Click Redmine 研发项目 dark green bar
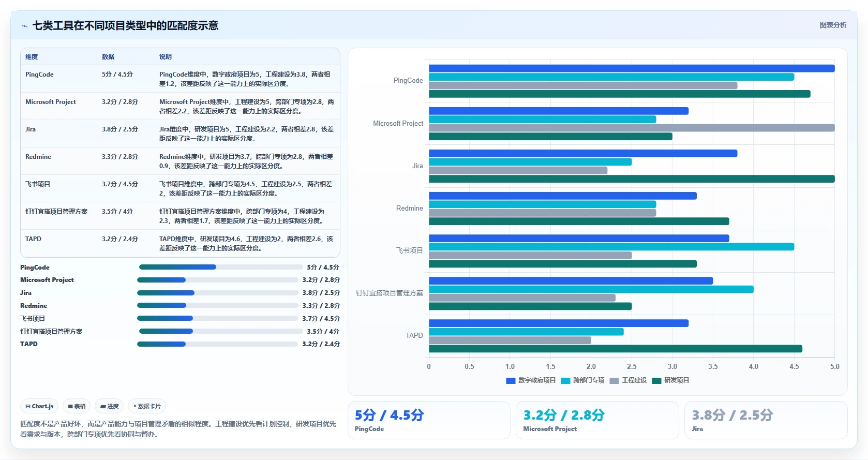868x460 pixels. coord(579,221)
